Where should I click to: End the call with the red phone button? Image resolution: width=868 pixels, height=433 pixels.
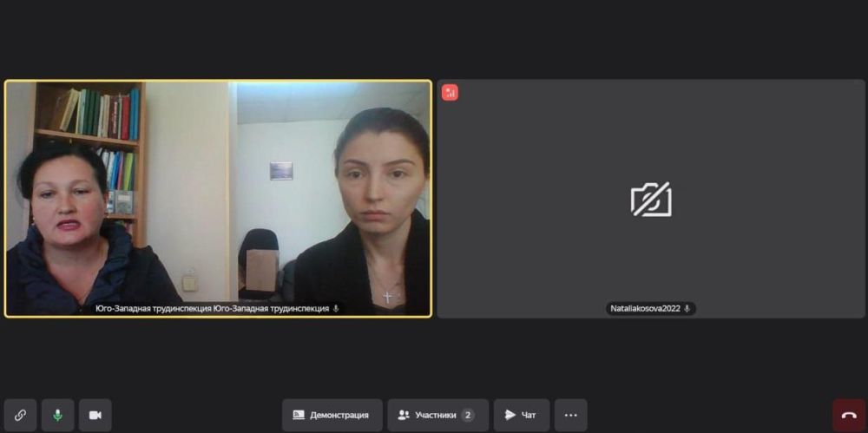[x=849, y=415]
